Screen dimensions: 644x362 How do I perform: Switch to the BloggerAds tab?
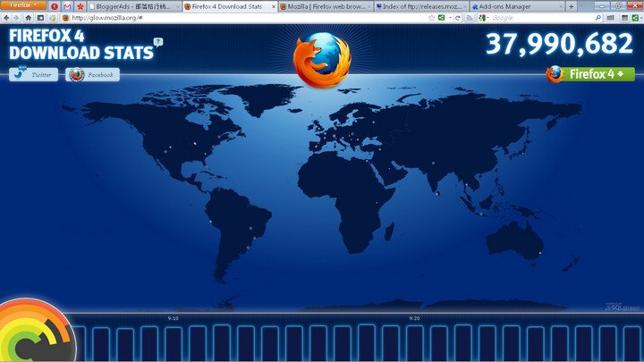[134, 6]
